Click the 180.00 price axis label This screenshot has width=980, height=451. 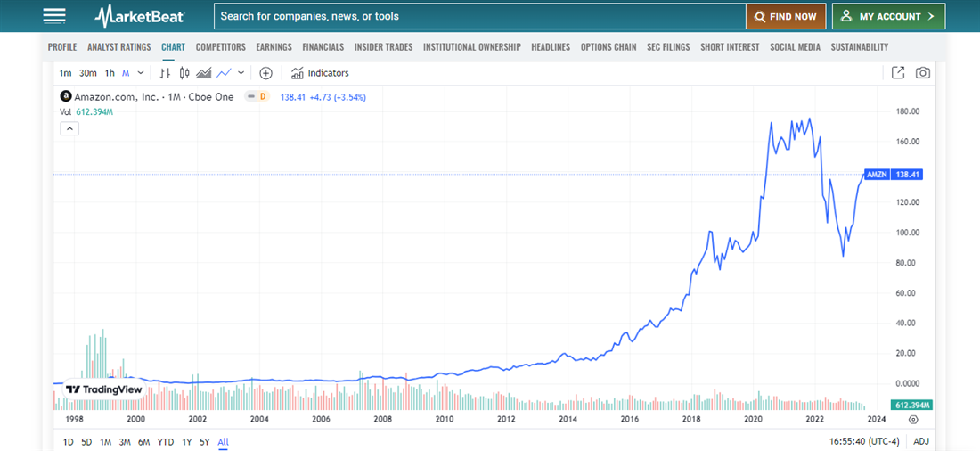tap(907, 111)
